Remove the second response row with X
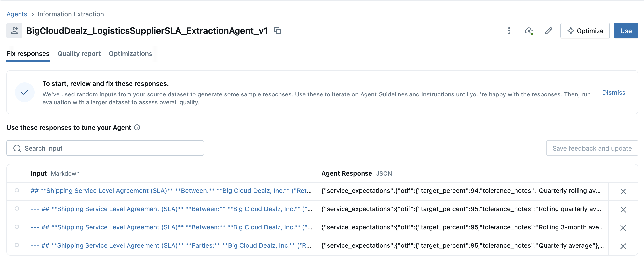 623,210
